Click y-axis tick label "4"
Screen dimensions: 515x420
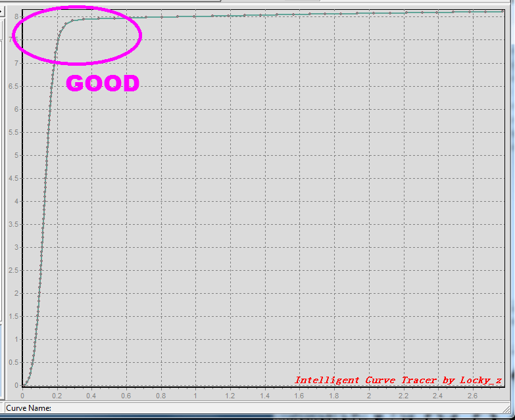click(x=16, y=202)
